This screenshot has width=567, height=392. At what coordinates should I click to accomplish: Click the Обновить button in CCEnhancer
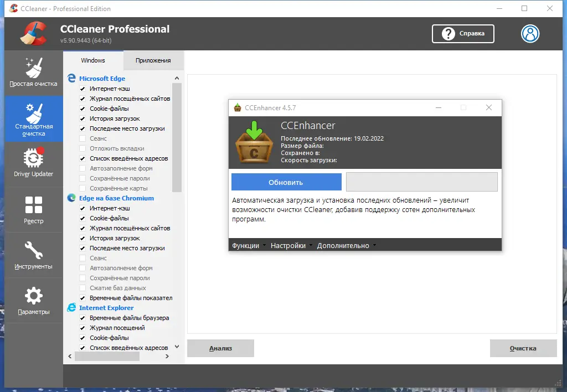tap(286, 182)
